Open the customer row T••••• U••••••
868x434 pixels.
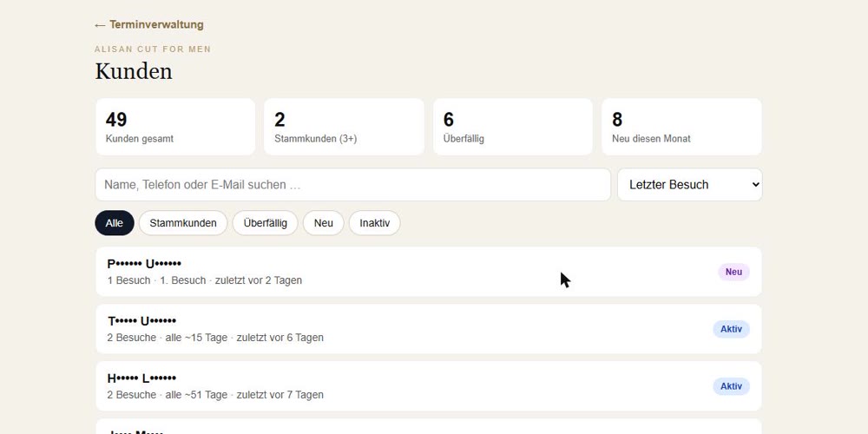pyautogui.click(x=429, y=329)
